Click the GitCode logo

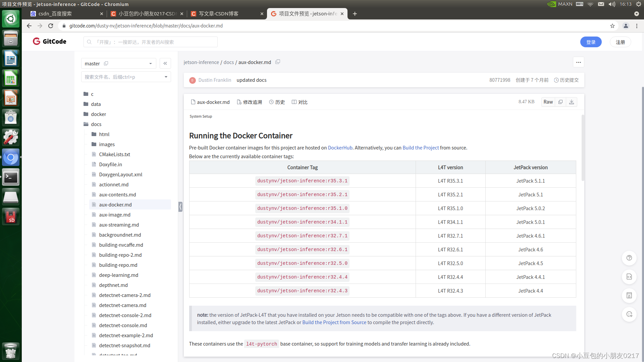[x=50, y=41]
